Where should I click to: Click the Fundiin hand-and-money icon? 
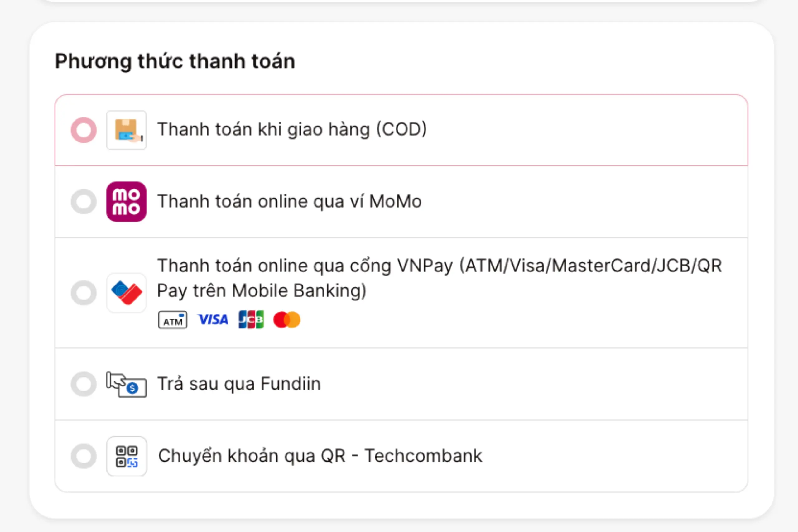pyautogui.click(x=126, y=385)
